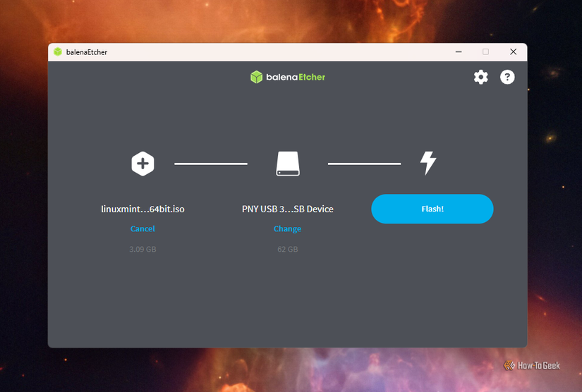The height and width of the screenshot is (392, 582).
Task: Open the help question mark icon
Action: point(507,77)
